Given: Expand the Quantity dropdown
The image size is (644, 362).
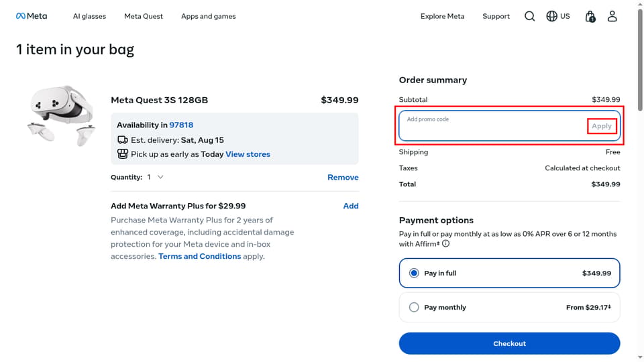Looking at the screenshot, I should tap(155, 177).
